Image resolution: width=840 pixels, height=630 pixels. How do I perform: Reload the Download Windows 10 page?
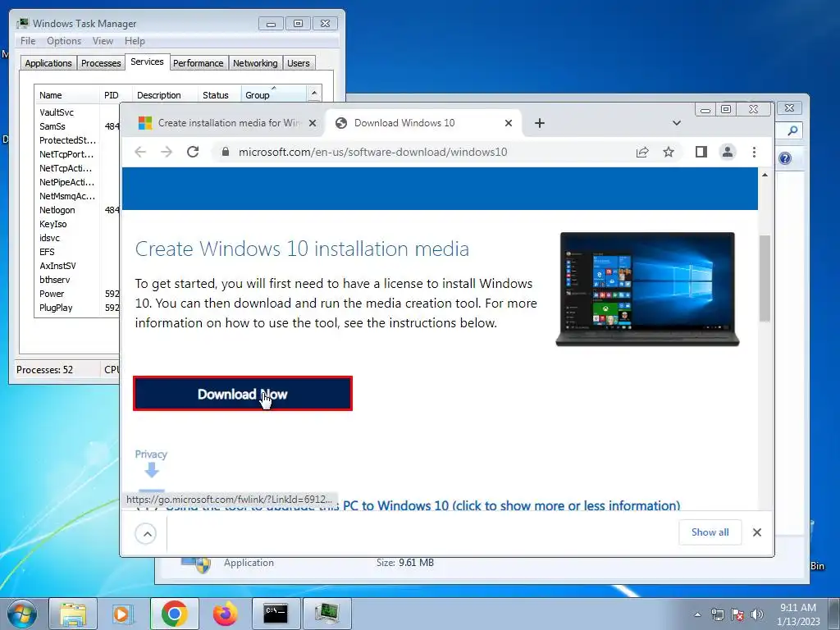coord(193,152)
